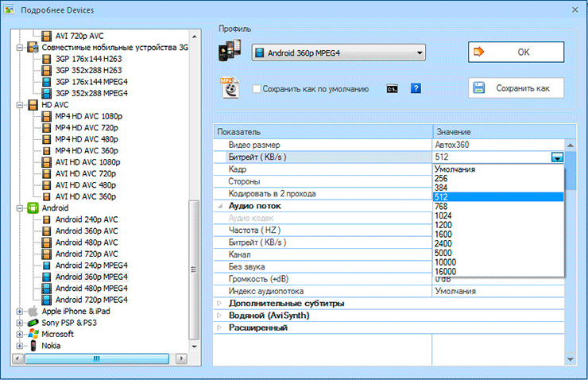Click the command line icon beside the checkbox

click(x=392, y=89)
